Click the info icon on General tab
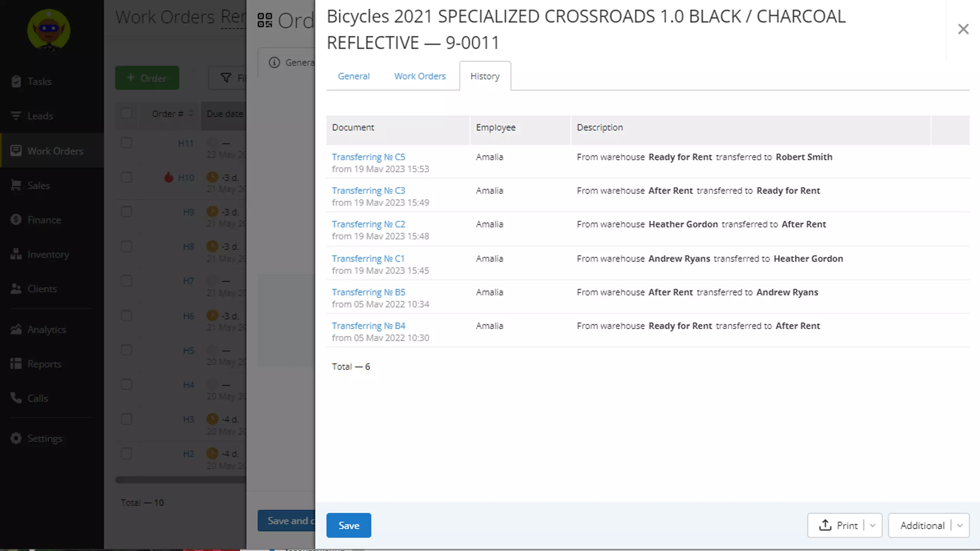 (274, 62)
